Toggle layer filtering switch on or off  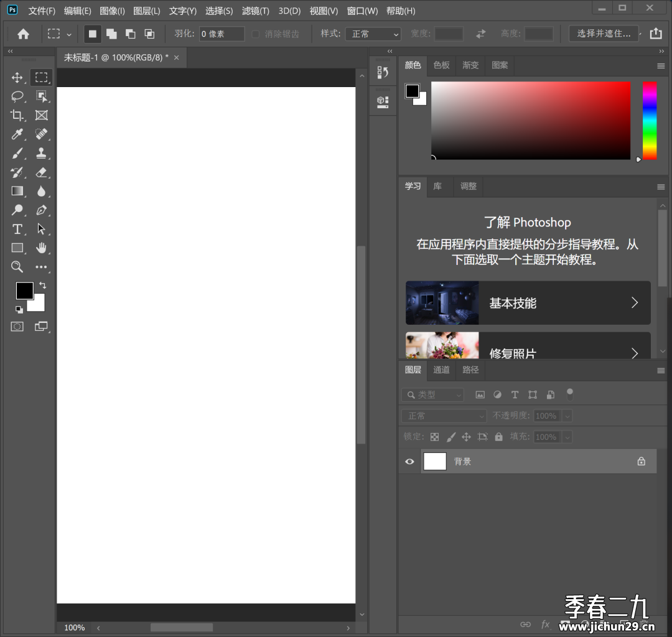[x=569, y=394]
